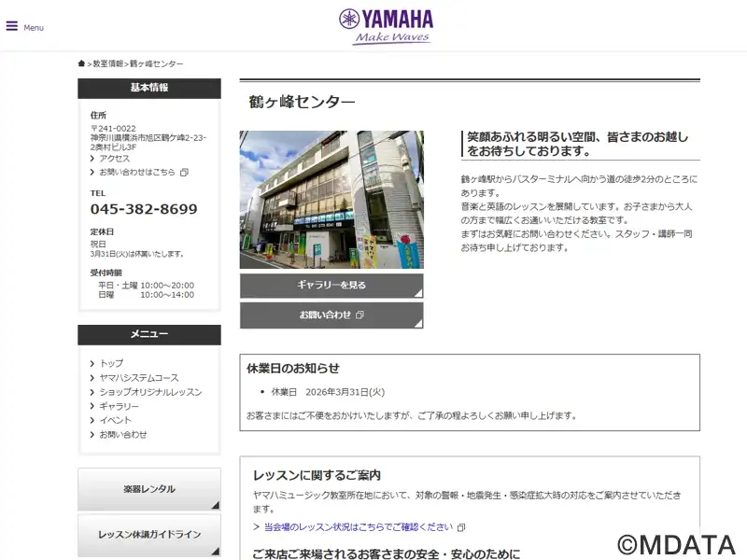Viewport: 747px width, 560px height.
Task: Select ショップオリジナルレッスン menu item
Action: tap(150, 392)
